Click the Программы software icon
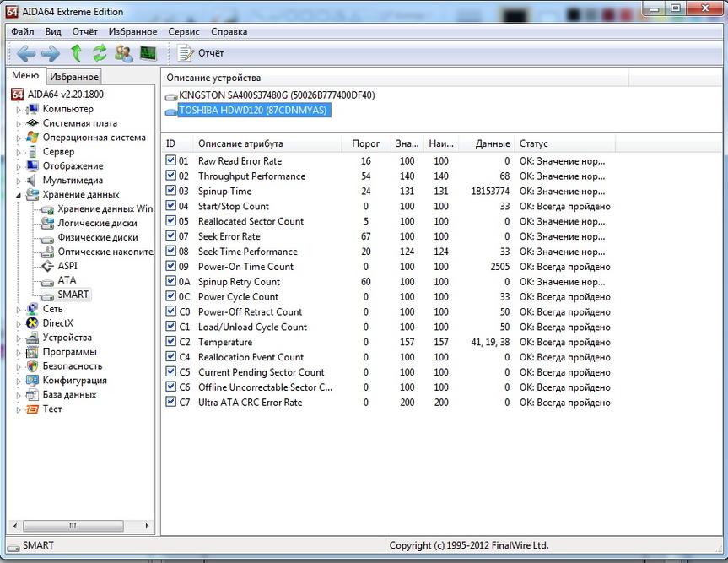The image size is (728, 563). point(33,352)
